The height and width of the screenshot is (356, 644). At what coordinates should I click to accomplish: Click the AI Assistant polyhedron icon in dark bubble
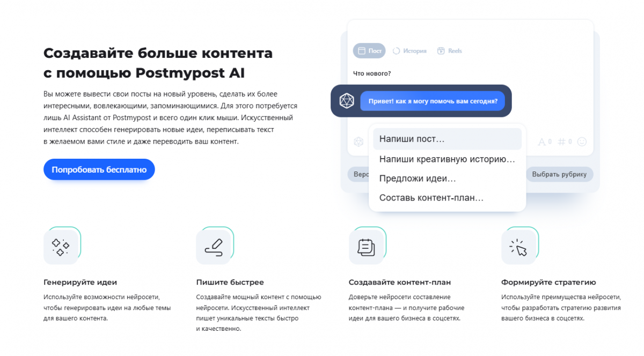point(347,101)
